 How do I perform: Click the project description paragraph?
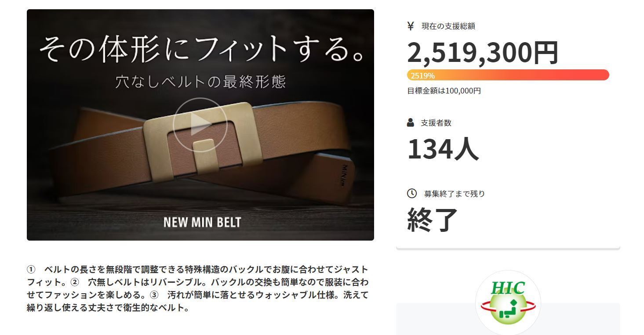click(x=198, y=288)
